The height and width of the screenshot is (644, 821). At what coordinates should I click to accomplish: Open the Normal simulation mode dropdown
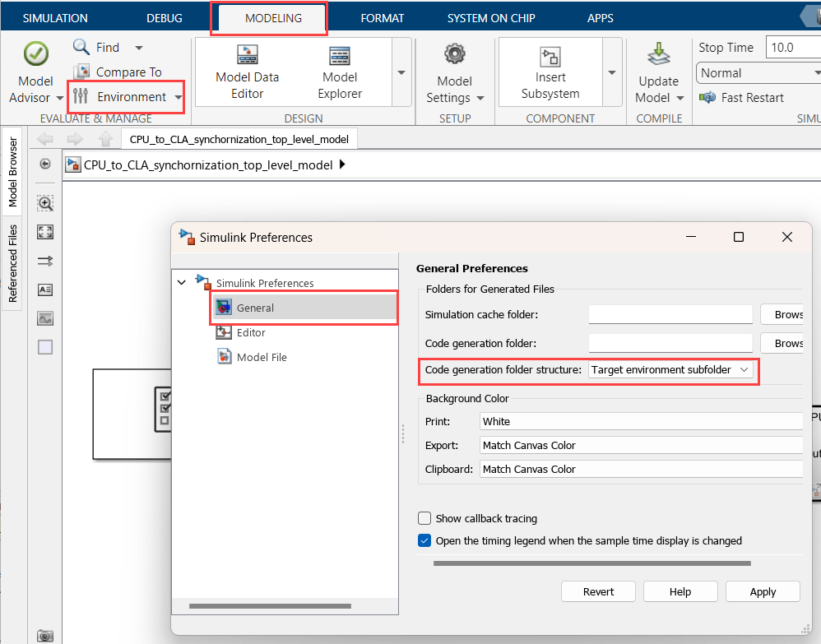pos(758,72)
